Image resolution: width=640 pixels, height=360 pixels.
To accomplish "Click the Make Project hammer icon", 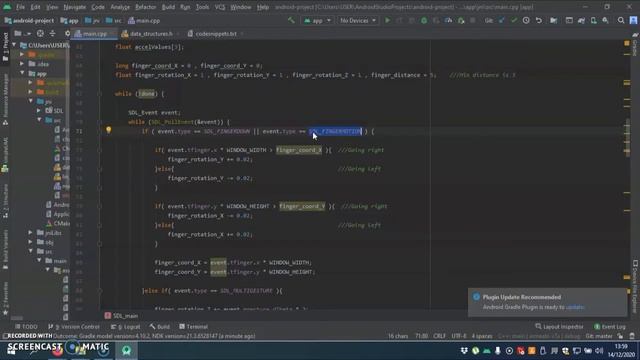I will coord(291,20).
